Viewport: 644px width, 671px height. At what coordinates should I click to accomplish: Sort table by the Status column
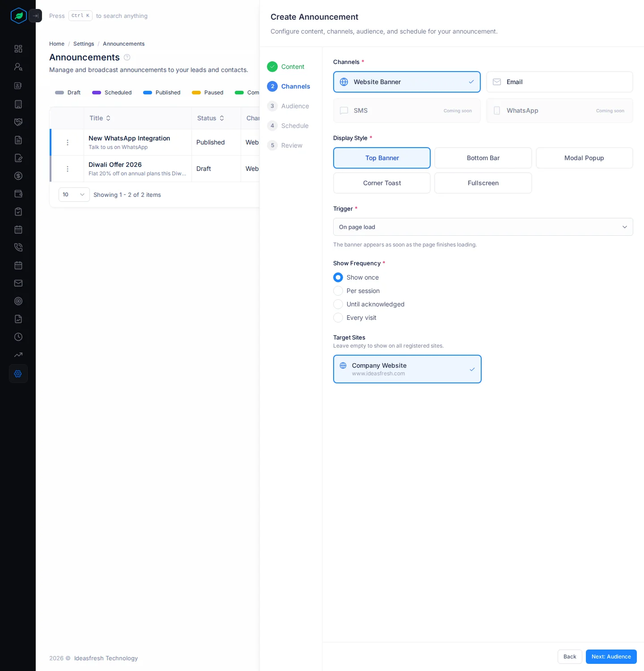(211, 118)
